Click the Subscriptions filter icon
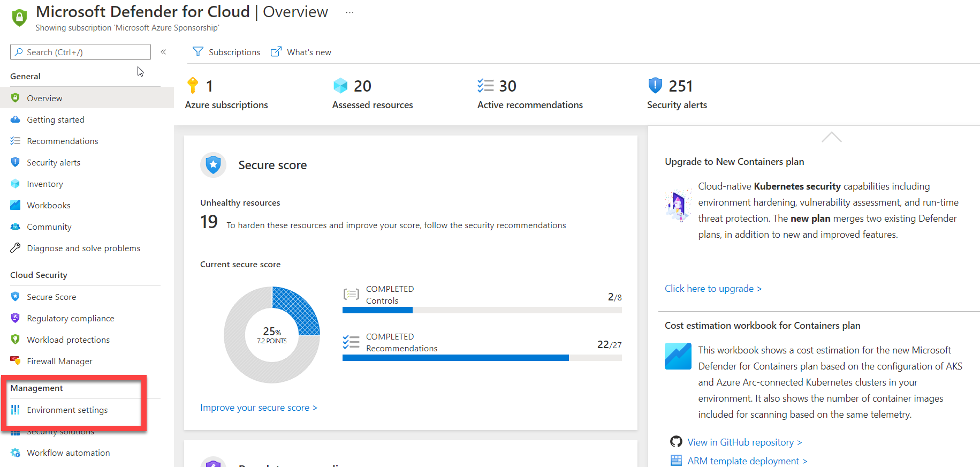980x467 pixels. 198,51
